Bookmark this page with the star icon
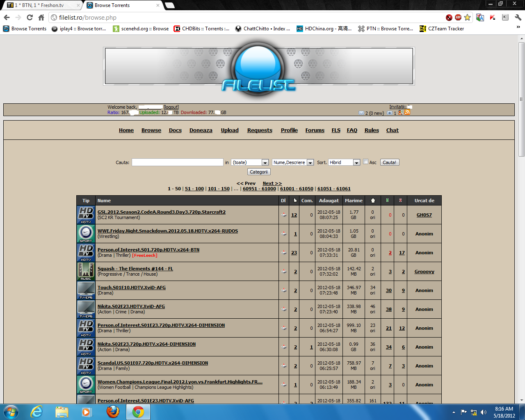 467,17
